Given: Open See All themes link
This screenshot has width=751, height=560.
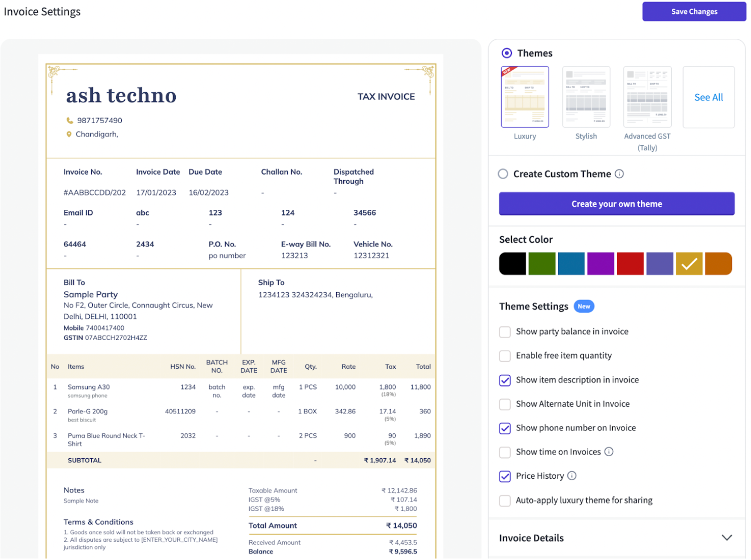Looking at the screenshot, I should click(708, 97).
